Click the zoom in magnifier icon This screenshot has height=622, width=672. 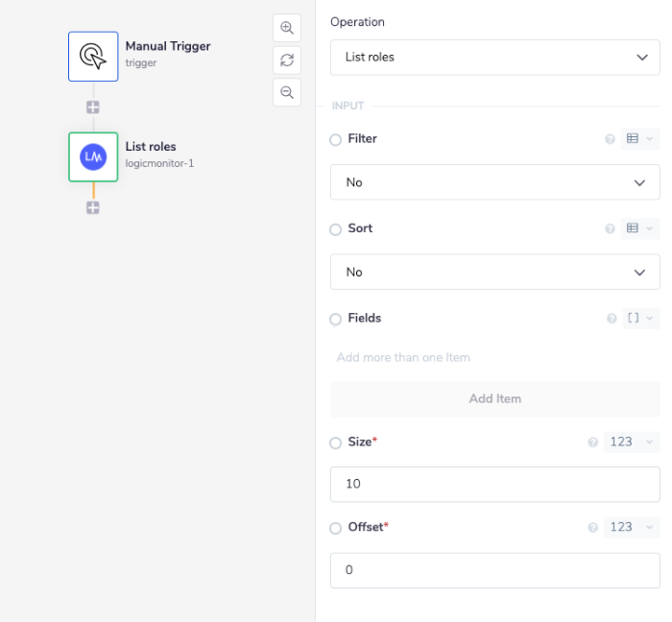(286, 28)
